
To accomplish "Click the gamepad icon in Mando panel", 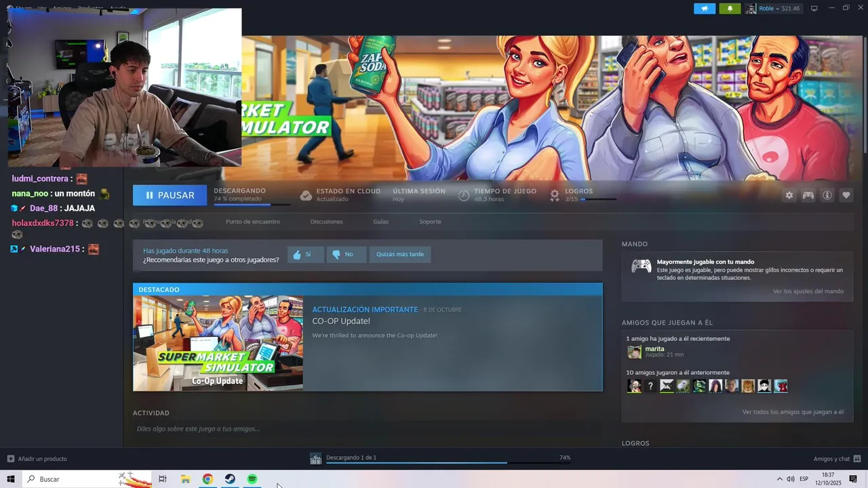I will point(641,266).
